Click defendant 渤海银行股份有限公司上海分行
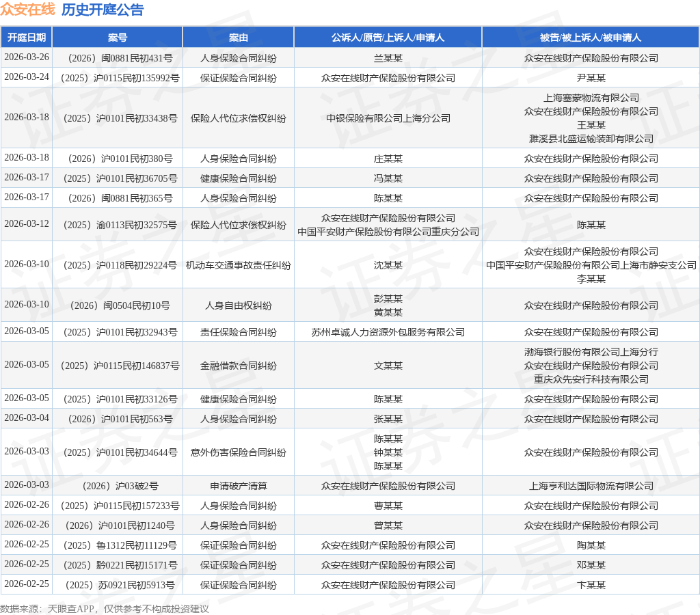Image resolution: width=700 pixels, height=615 pixels. pos(591,352)
